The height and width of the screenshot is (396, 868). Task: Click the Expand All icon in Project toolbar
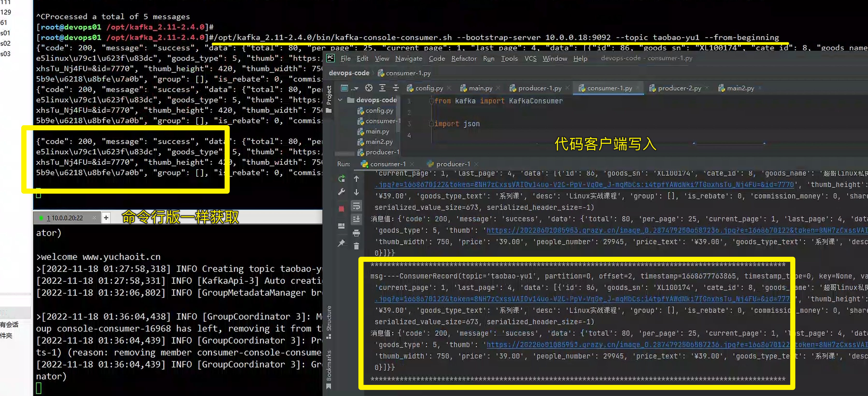(x=382, y=88)
